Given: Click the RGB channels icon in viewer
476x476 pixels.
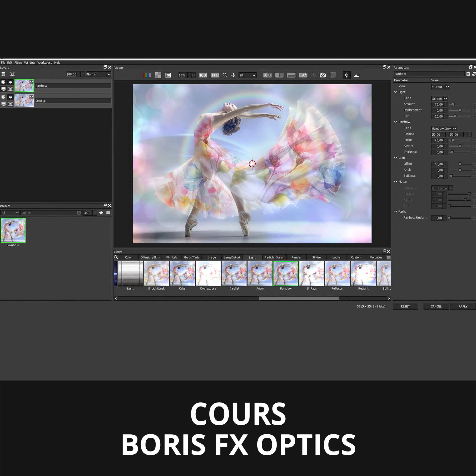Looking at the screenshot, I should 147,75.
